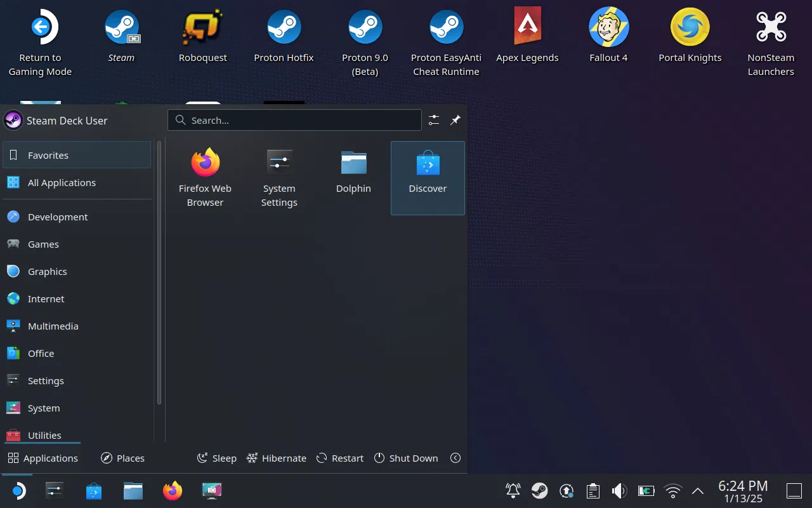Open Firefox Web Browser from Favorites grid
Viewport: 812px width, 508px height.
click(x=205, y=178)
